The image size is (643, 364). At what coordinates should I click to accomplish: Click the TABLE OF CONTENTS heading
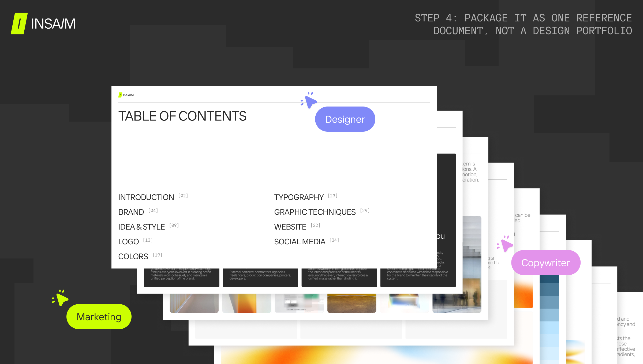pos(182,116)
